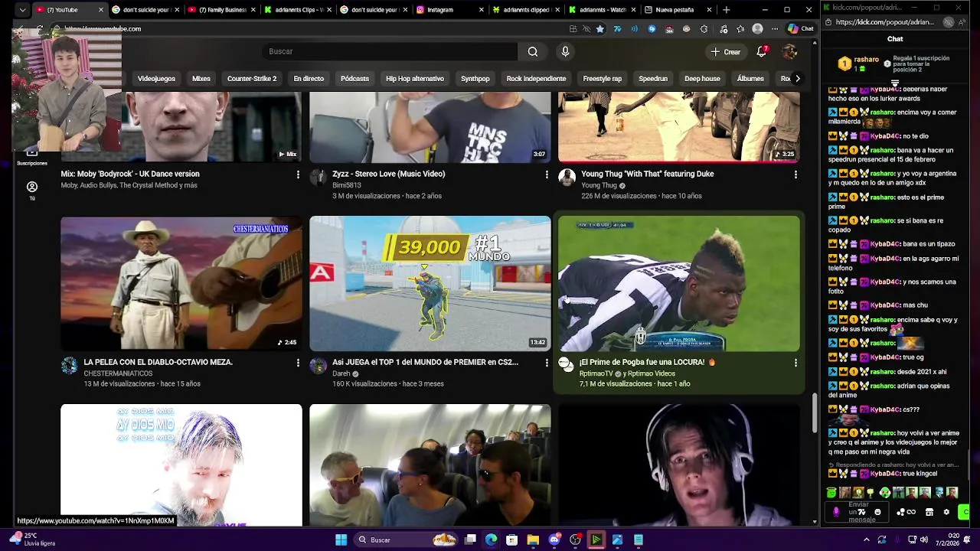Open the CS2 39,000 #1 Mundo thumbnail
Viewport: 980px width, 551px height.
[x=430, y=283]
